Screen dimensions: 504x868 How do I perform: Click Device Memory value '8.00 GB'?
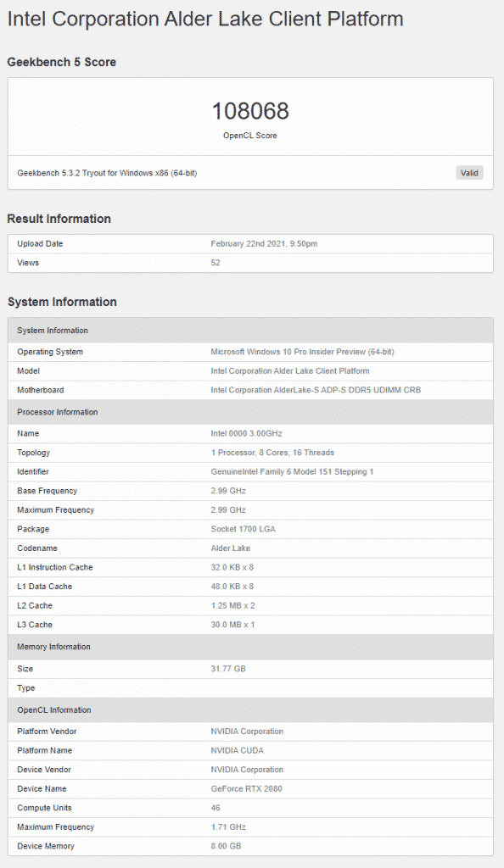coord(226,846)
